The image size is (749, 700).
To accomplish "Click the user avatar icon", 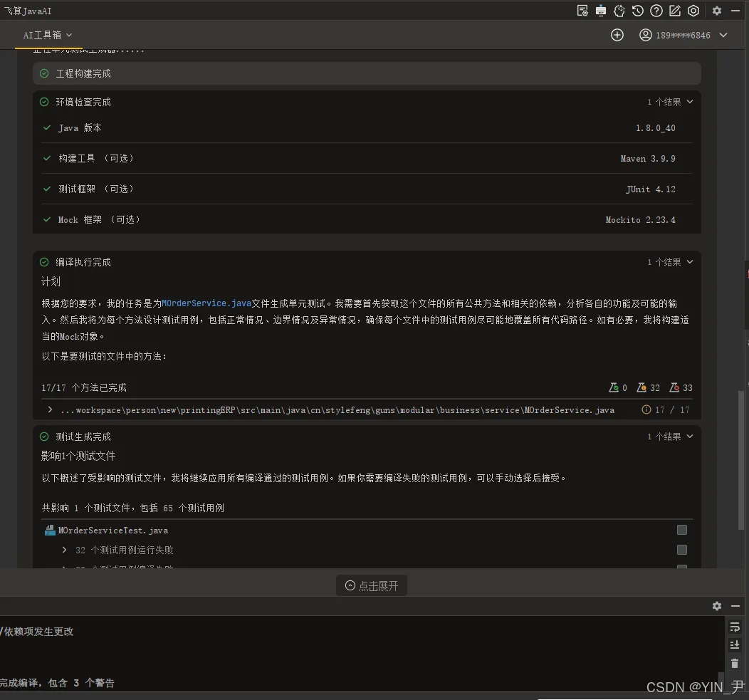I will 645,35.
